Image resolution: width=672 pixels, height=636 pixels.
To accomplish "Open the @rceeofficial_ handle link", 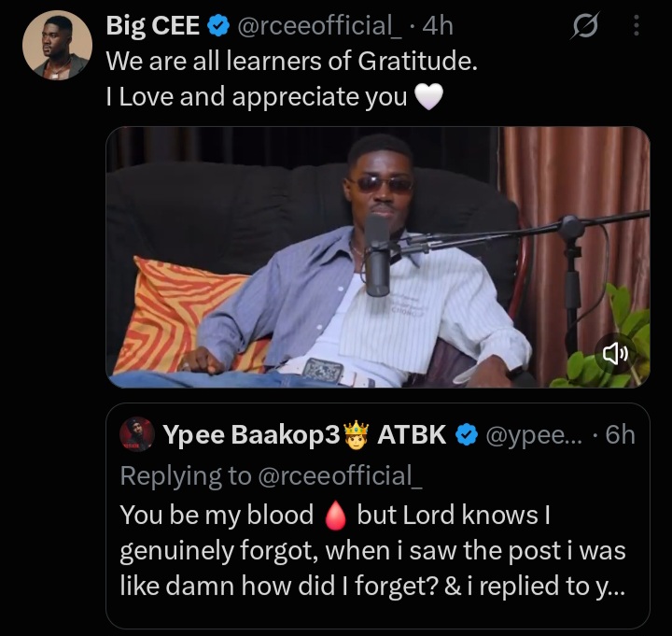I will (319, 26).
